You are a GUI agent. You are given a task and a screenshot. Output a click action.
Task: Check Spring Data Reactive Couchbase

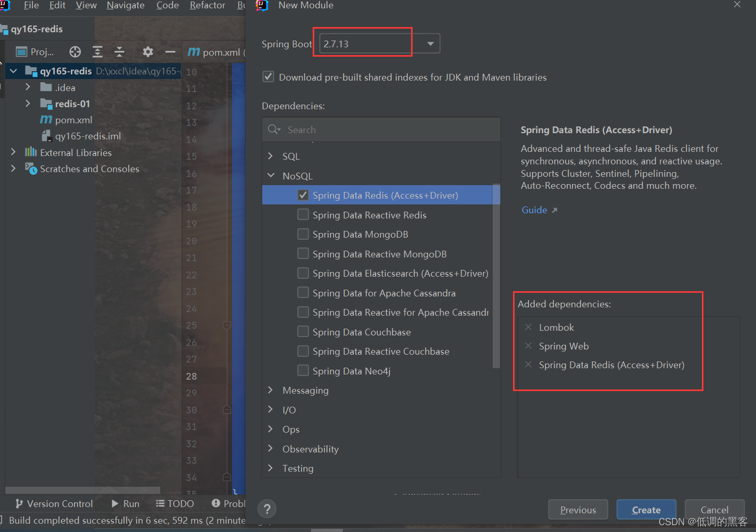(303, 351)
